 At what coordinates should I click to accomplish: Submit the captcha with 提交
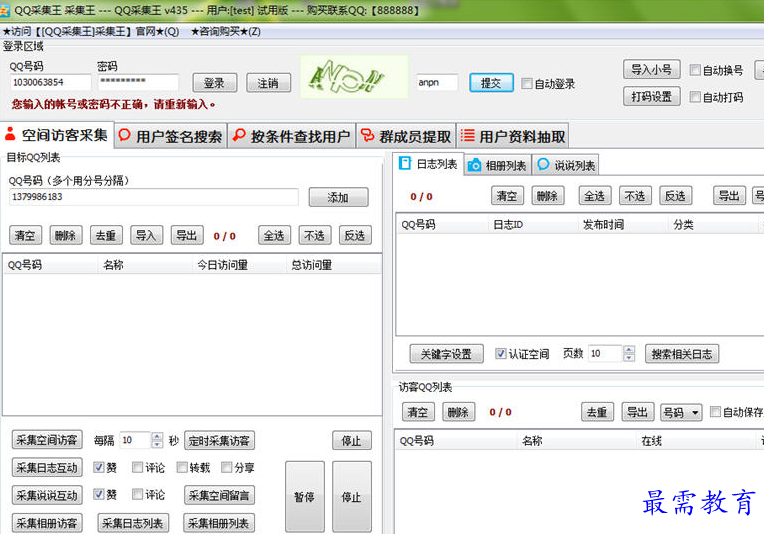click(x=491, y=83)
